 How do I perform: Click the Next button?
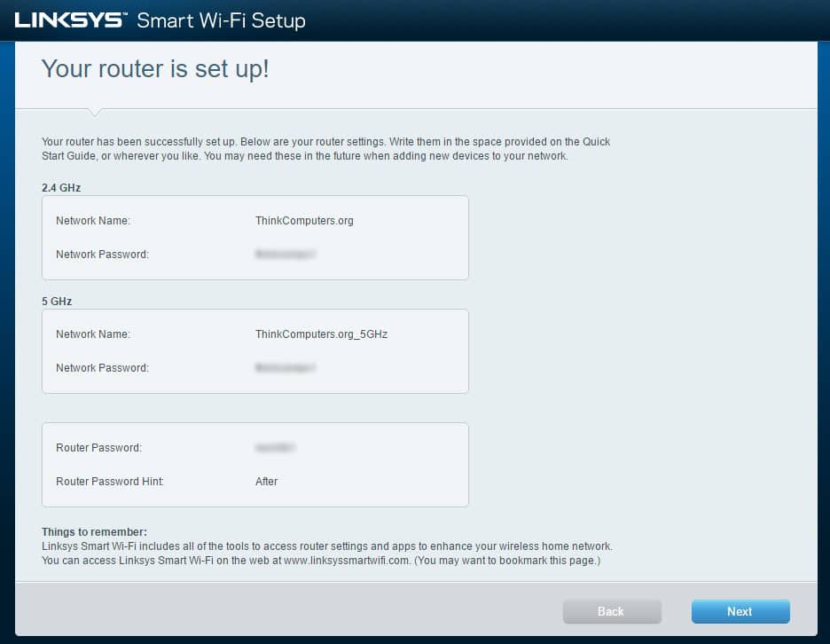[740, 611]
